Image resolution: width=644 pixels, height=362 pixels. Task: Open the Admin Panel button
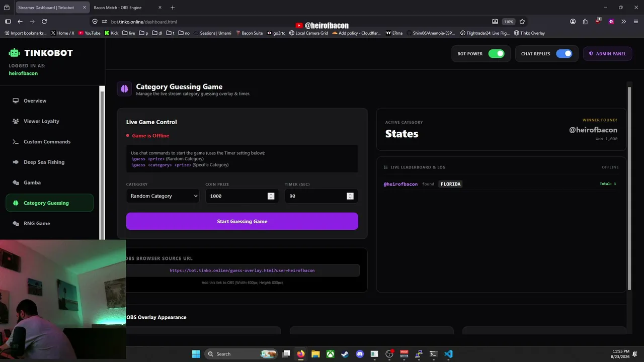(x=607, y=54)
